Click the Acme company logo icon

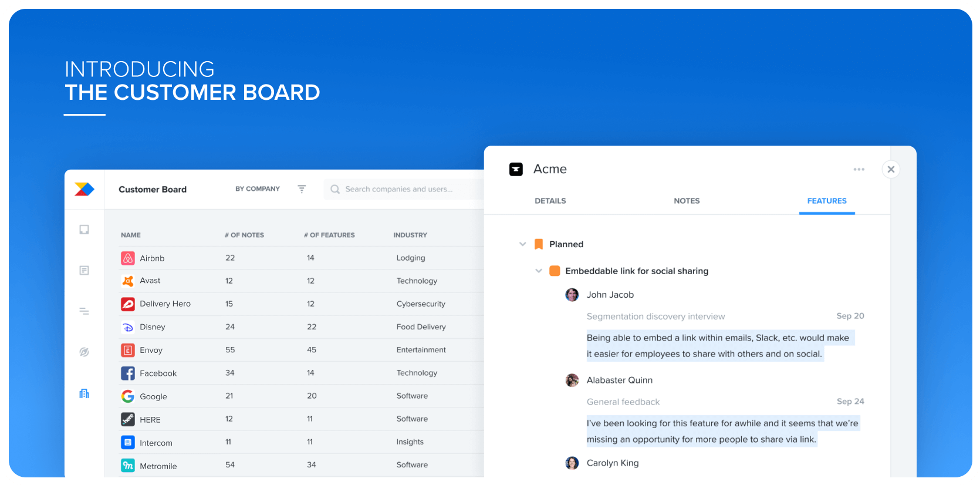[516, 169]
